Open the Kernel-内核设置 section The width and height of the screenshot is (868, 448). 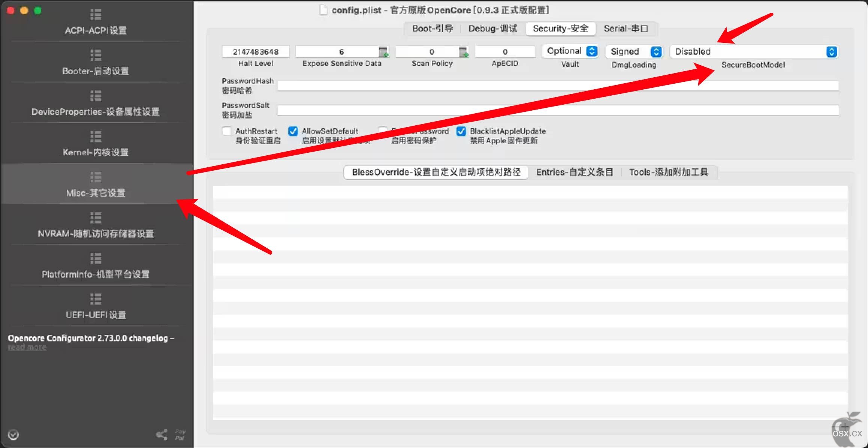click(x=96, y=144)
